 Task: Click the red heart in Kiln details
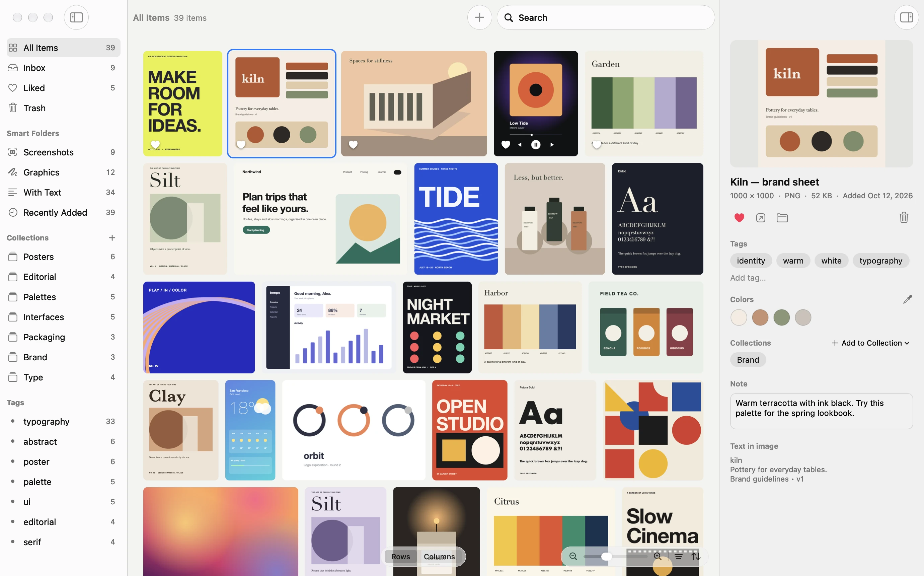[x=739, y=218]
